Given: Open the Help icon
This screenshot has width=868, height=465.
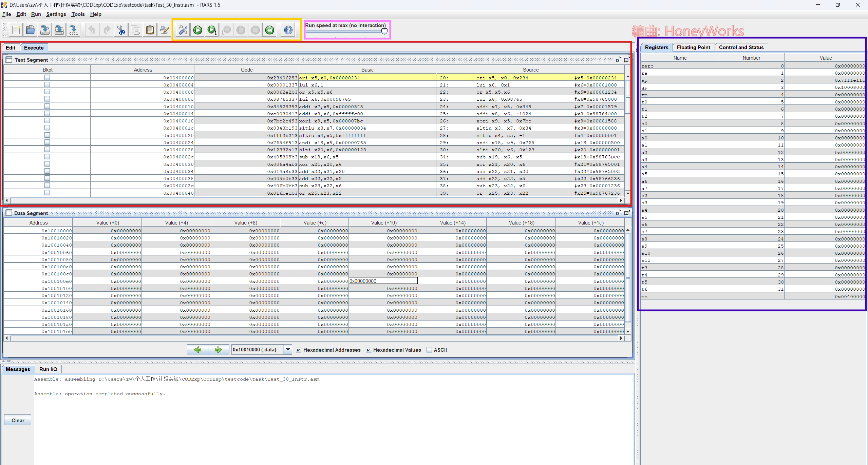Looking at the screenshot, I should [x=288, y=30].
